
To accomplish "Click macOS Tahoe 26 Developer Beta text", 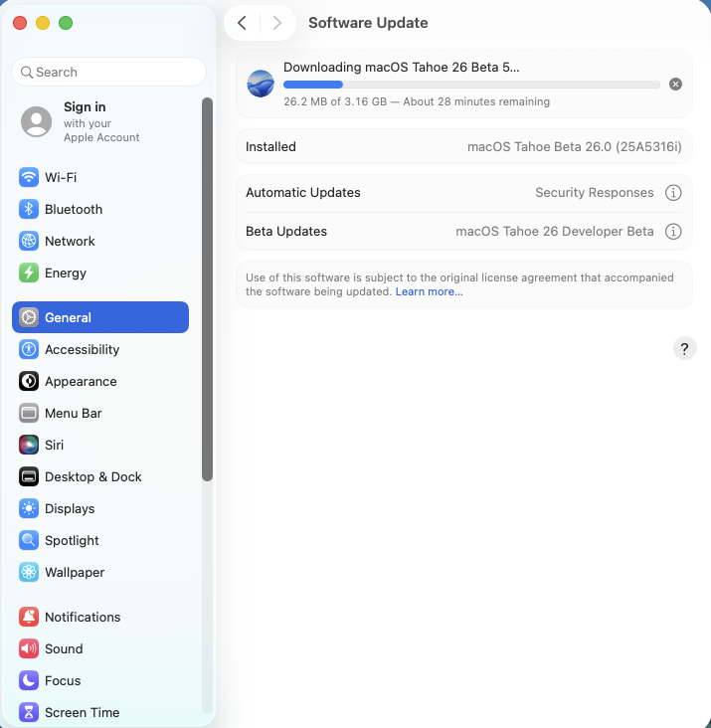I will [555, 231].
